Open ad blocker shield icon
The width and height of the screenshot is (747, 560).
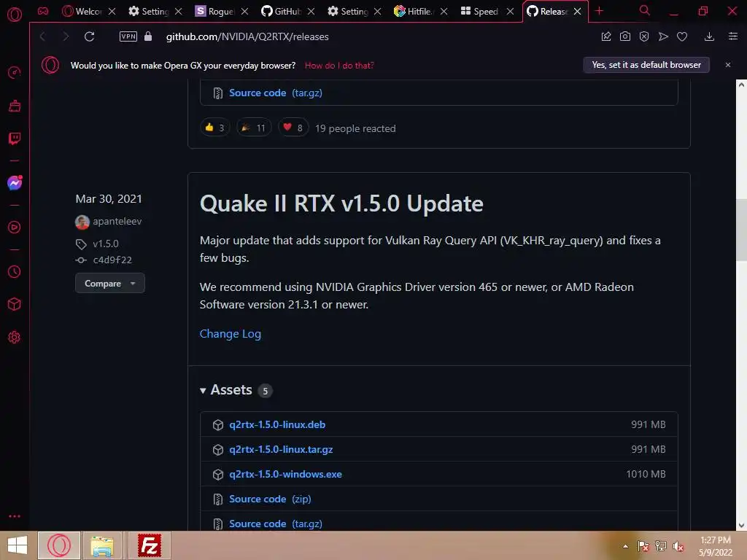point(644,36)
